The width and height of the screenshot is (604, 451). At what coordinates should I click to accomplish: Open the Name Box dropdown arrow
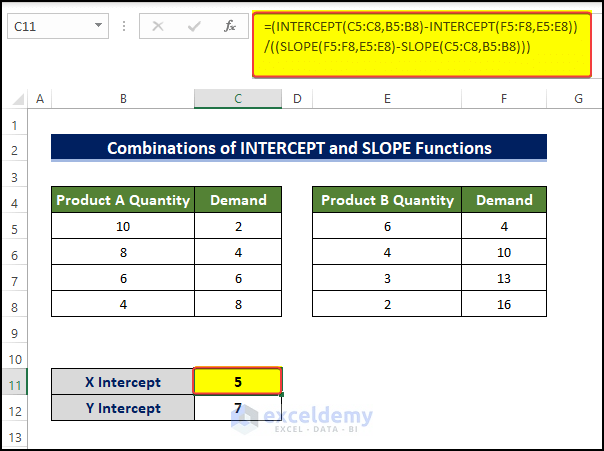tap(99, 25)
